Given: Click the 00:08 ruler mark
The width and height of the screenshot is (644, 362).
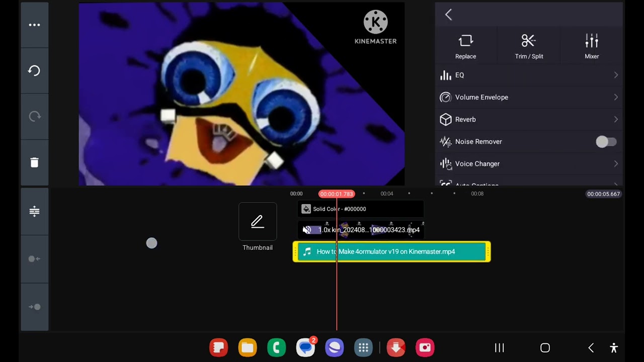Looking at the screenshot, I should (477, 194).
